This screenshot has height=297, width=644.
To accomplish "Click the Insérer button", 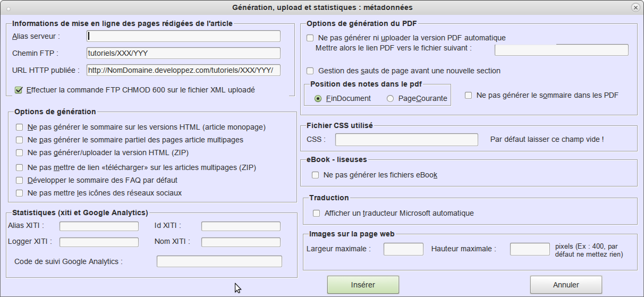I will coord(363,285).
